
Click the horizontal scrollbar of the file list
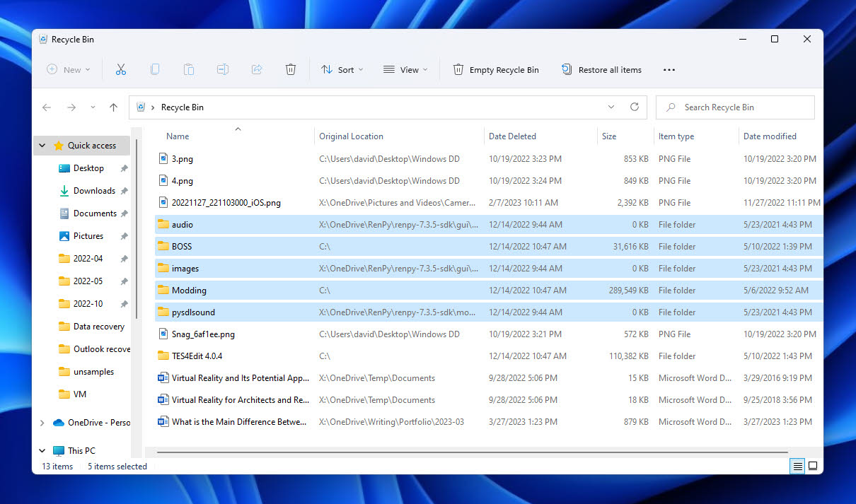tap(473, 452)
